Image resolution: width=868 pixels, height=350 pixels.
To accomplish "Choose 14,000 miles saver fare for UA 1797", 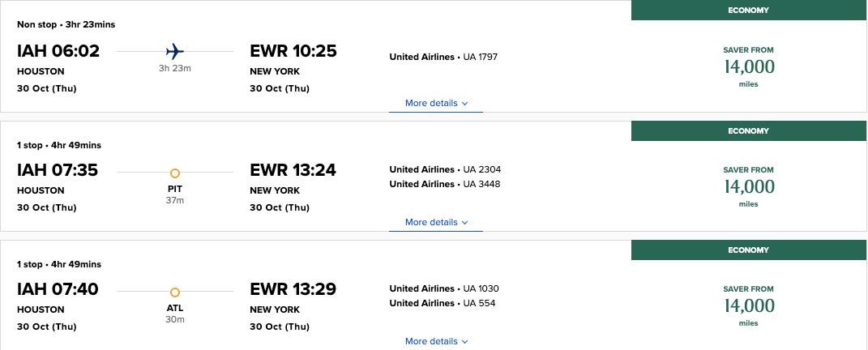I will (x=749, y=66).
